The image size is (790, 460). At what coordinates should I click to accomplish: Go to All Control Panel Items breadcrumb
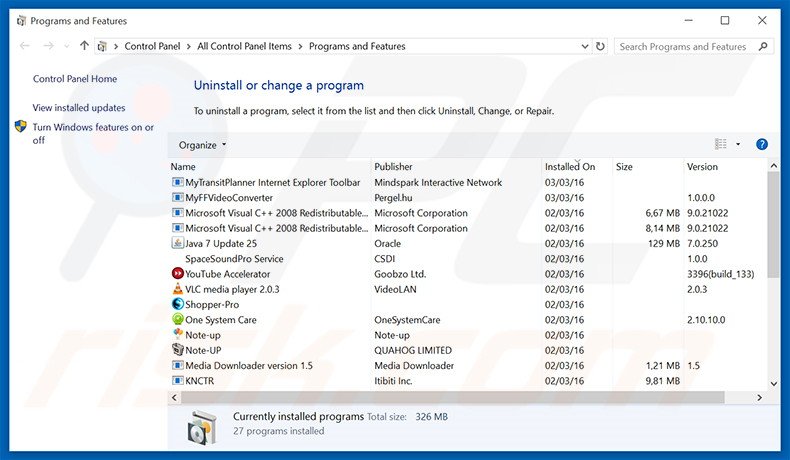click(x=244, y=46)
